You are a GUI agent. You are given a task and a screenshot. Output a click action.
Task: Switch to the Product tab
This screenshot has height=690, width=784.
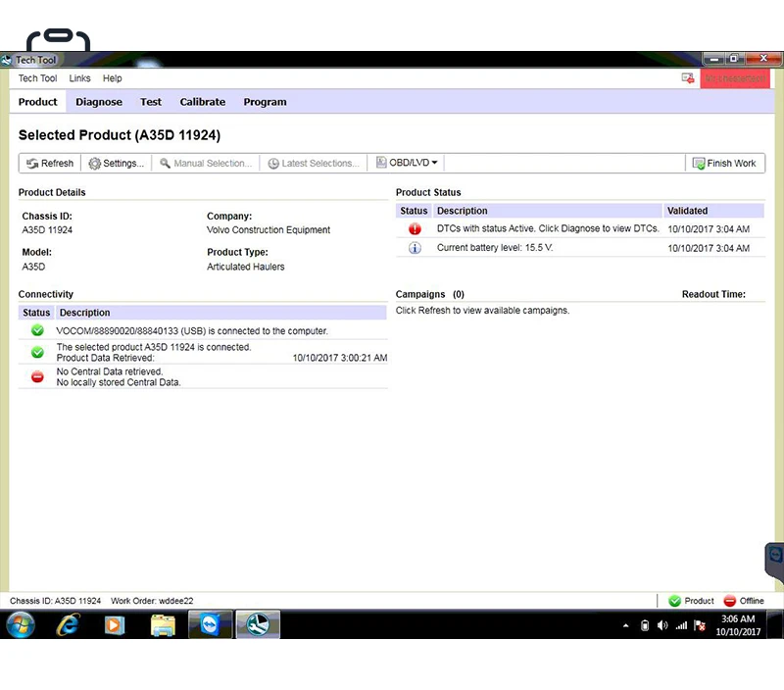(37, 102)
